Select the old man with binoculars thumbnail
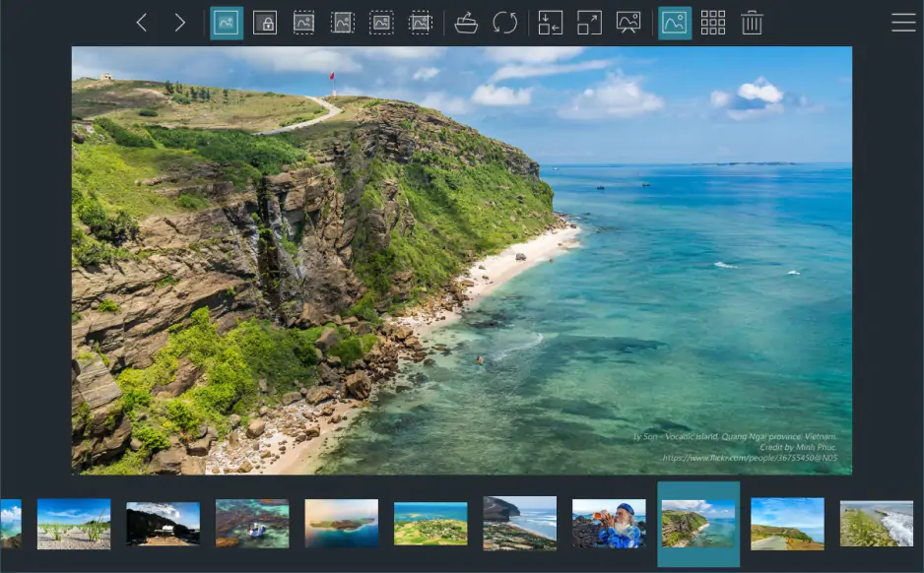924x573 pixels. click(x=609, y=523)
